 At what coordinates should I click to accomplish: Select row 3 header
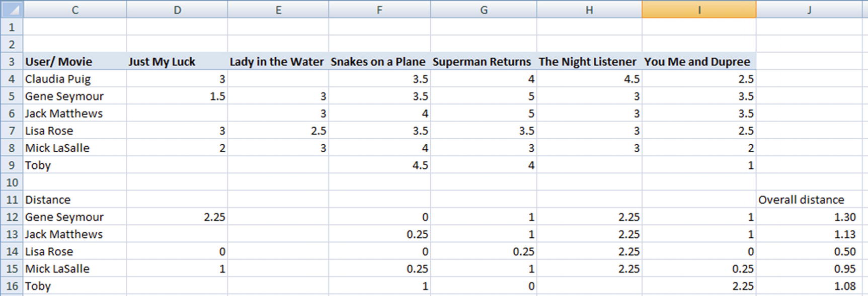coord(12,62)
